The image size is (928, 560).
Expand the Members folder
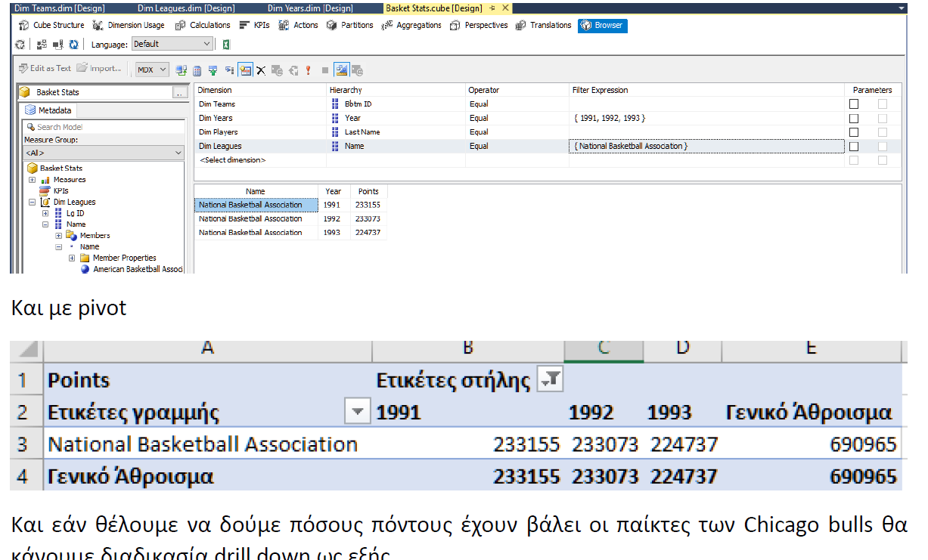click(58, 236)
